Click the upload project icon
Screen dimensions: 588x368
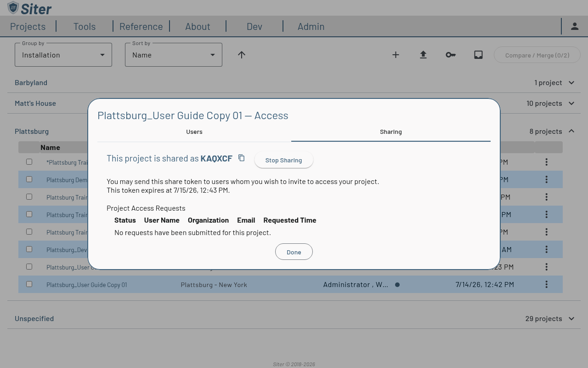coord(423,55)
